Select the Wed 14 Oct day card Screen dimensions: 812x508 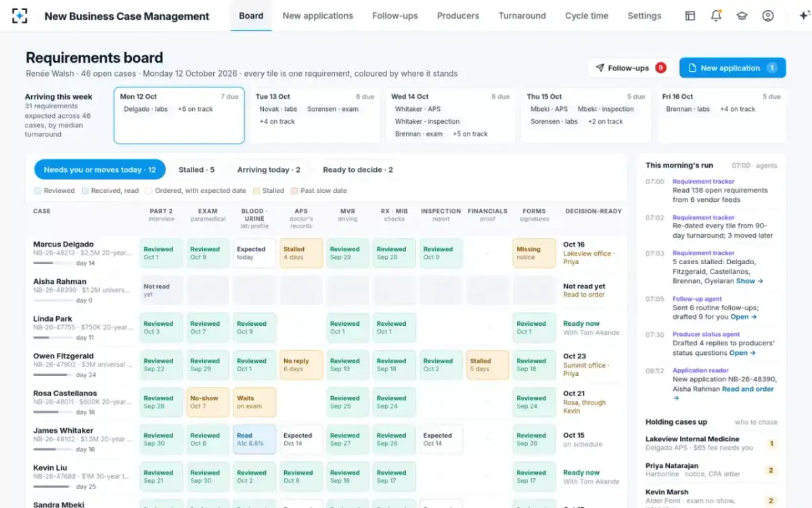click(x=451, y=116)
